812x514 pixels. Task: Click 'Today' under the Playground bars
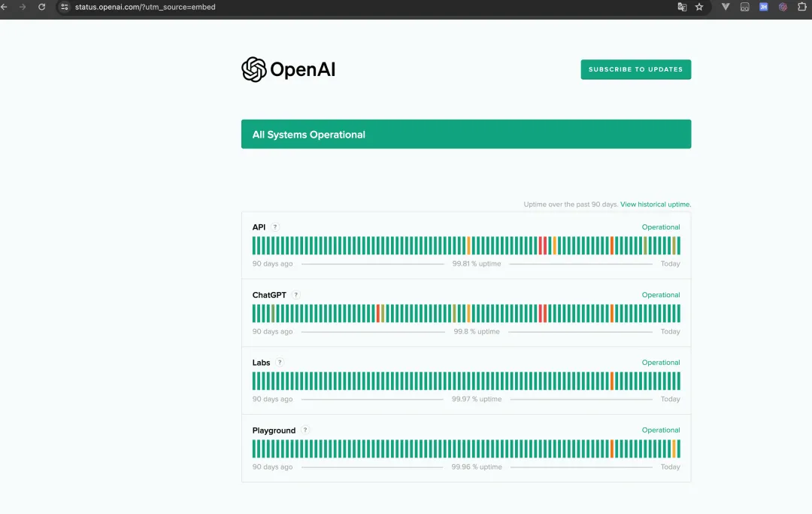point(670,467)
